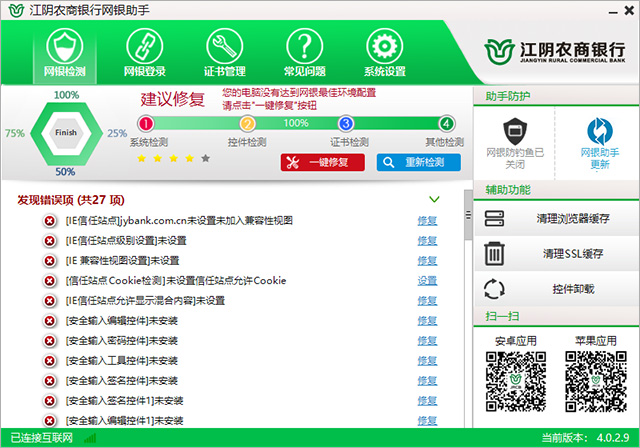This screenshot has width=640, height=448.
Task: Open the 网银检测 shield tab
Action: pos(64,53)
